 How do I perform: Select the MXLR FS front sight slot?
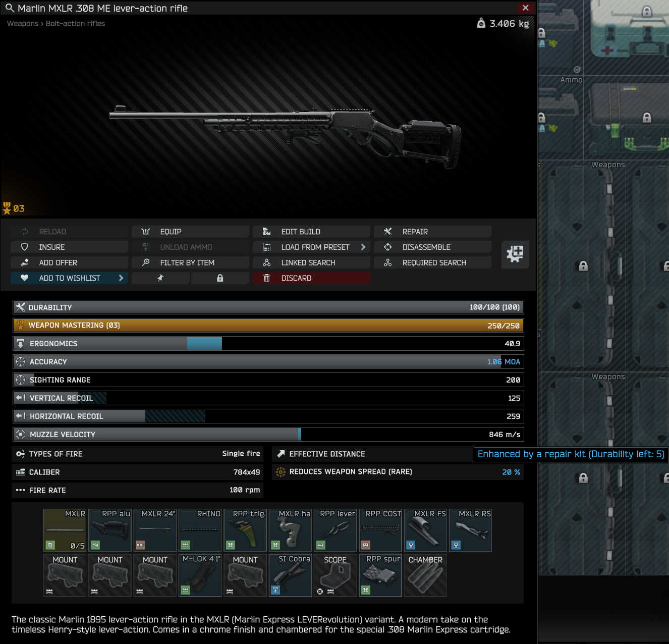tap(425, 530)
